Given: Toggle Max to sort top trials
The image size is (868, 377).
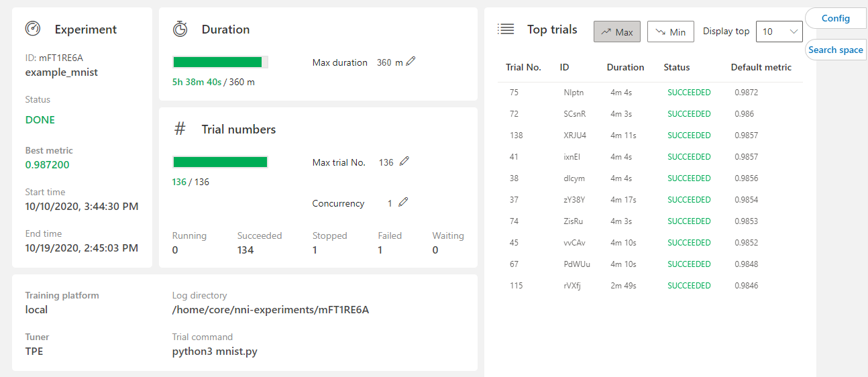Looking at the screenshot, I should (x=617, y=32).
